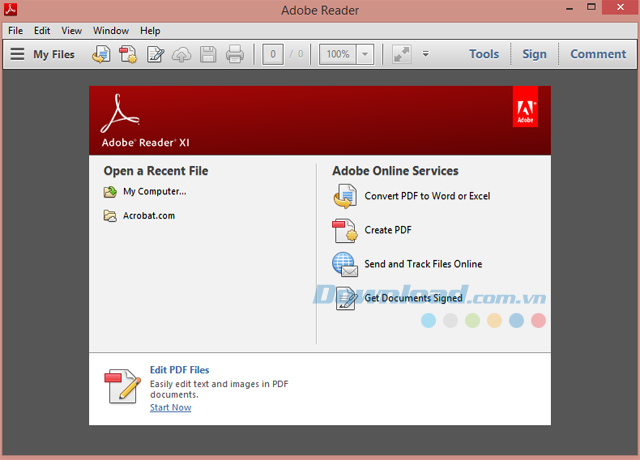Open the Sign pane
Image resolution: width=640 pixels, height=460 pixels.
click(534, 54)
